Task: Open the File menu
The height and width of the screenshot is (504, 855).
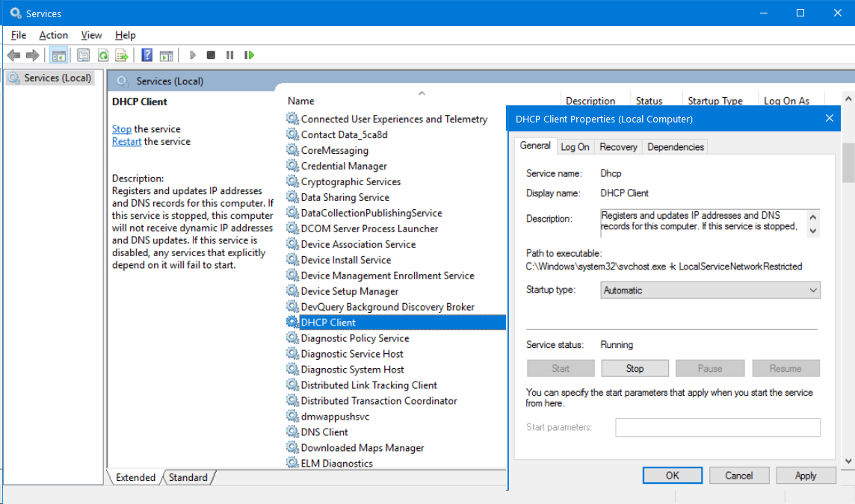Action: click(x=18, y=35)
